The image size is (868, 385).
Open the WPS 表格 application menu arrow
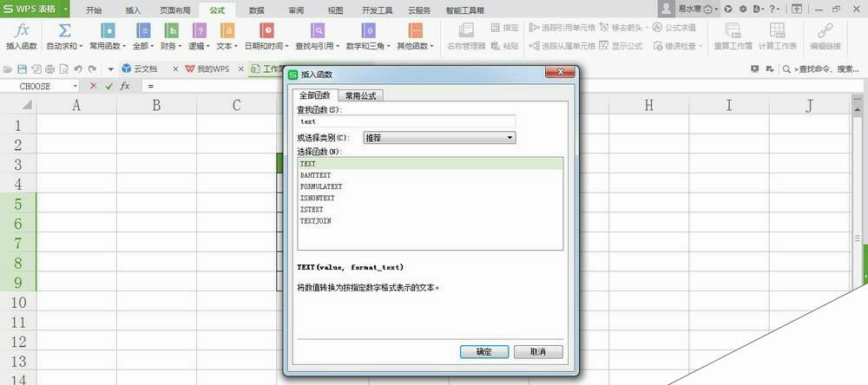[66, 10]
